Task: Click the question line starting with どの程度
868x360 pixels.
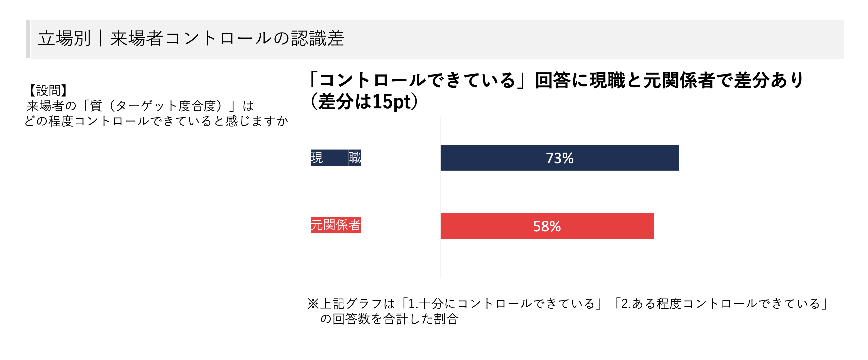Action: (x=156, y=121)
